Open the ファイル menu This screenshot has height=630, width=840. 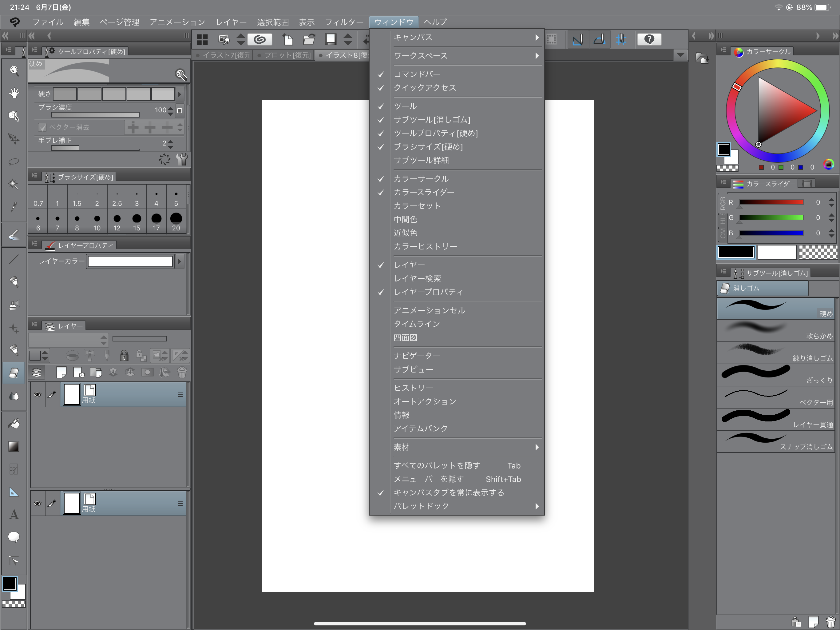point(47,22)
